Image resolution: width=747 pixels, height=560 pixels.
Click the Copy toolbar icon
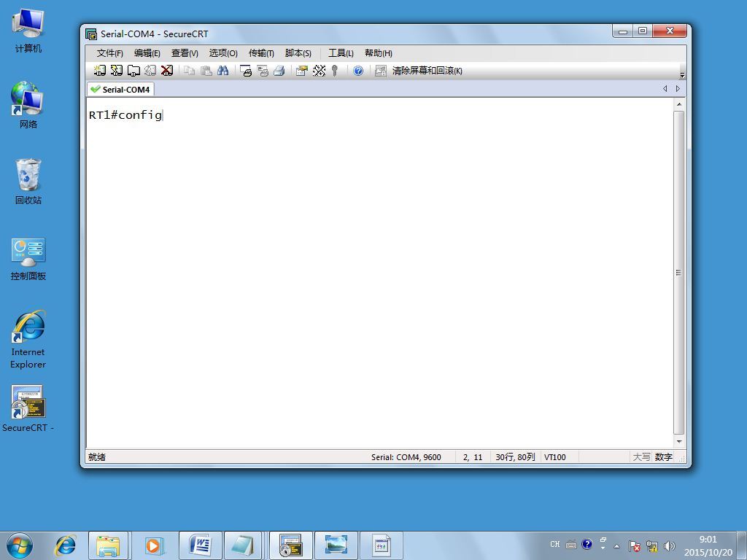tap(189, 71)
